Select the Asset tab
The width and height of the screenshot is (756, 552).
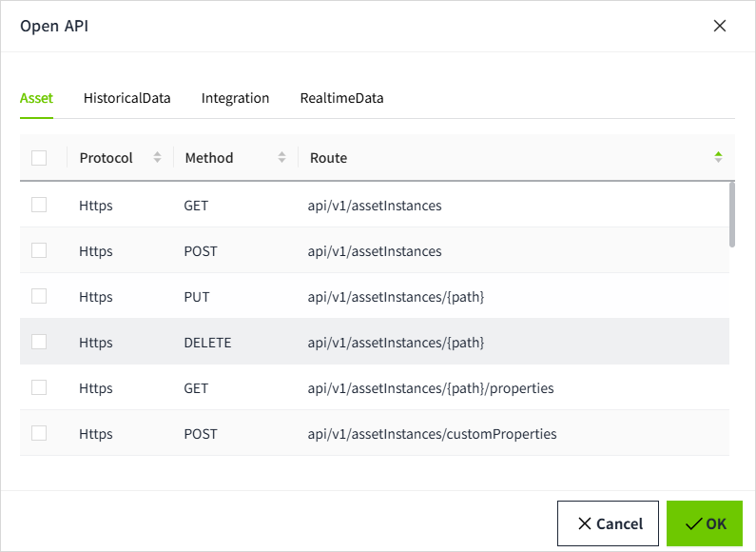[36, 98]
